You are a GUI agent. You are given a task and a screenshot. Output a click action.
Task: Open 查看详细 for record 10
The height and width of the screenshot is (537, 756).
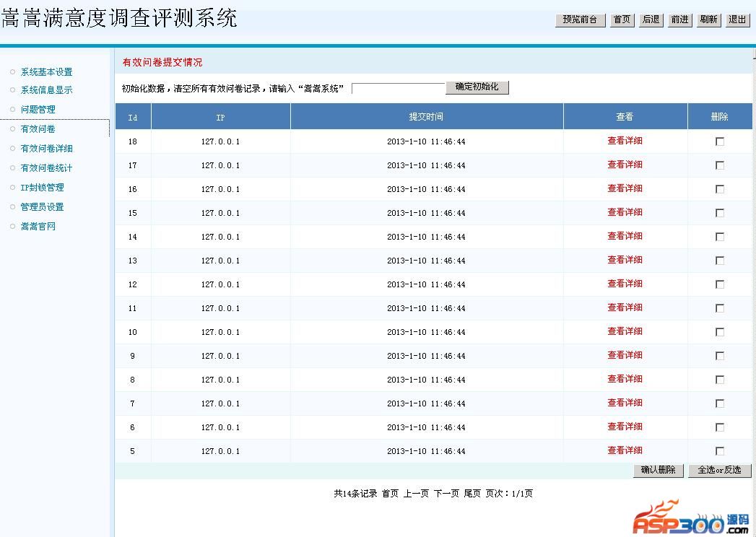[x=625, y=331]
